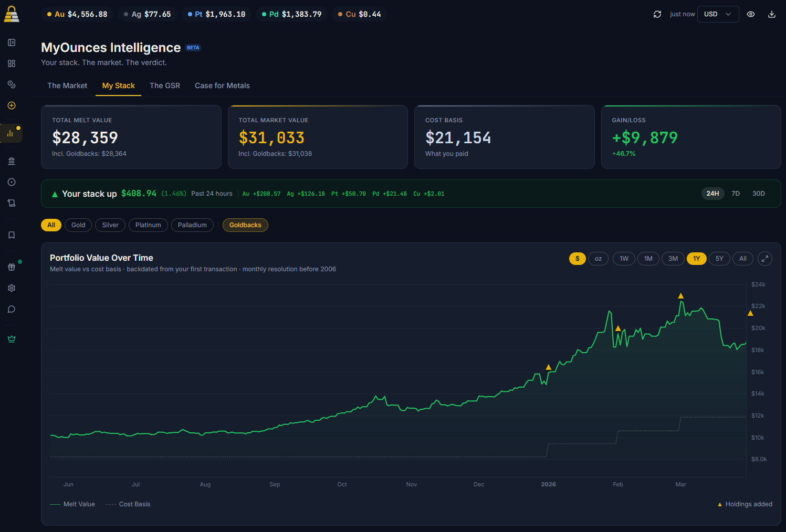The width and height of the screenshot is (786, 532).
Task: Select the All metals filter
Action: pyautogui.click(x=51, y=225)
